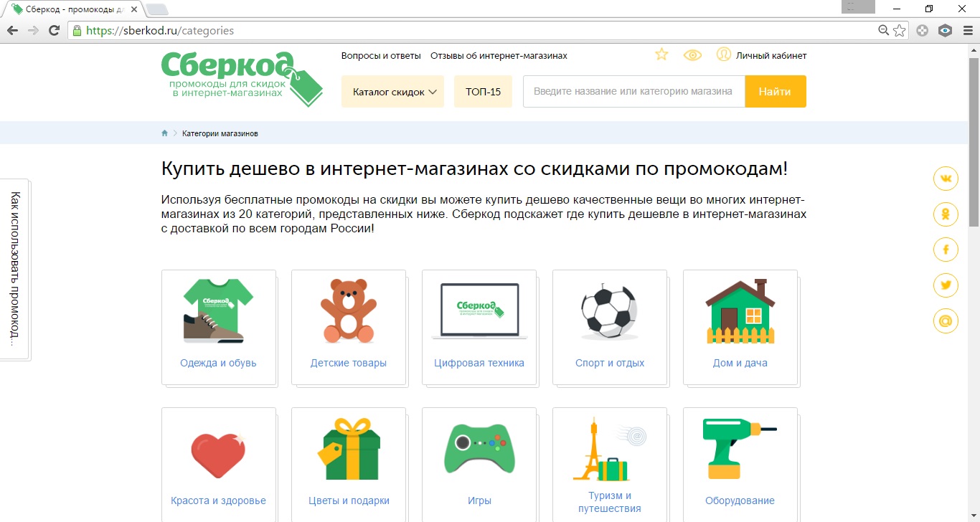Image resolution: width=980 pixels, height=522 pixels.
Task: Go to home via breadcrumb house icon
Action: point(164,133)
